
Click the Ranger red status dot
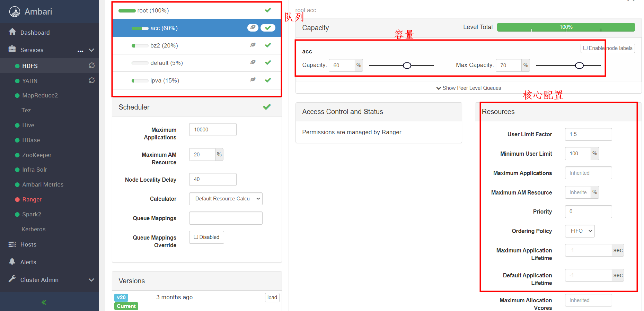(x=17, y=199)
